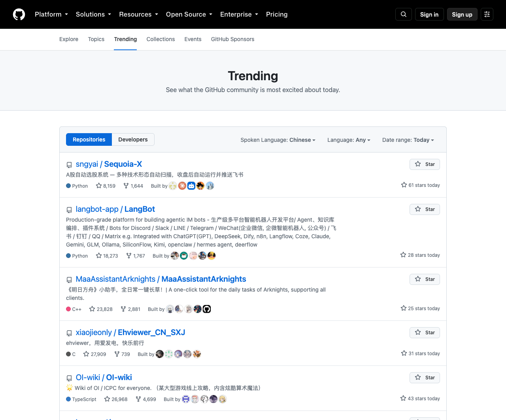Star the Sequoia-X repository
The image size is (506, 420).
coord(425,164)
